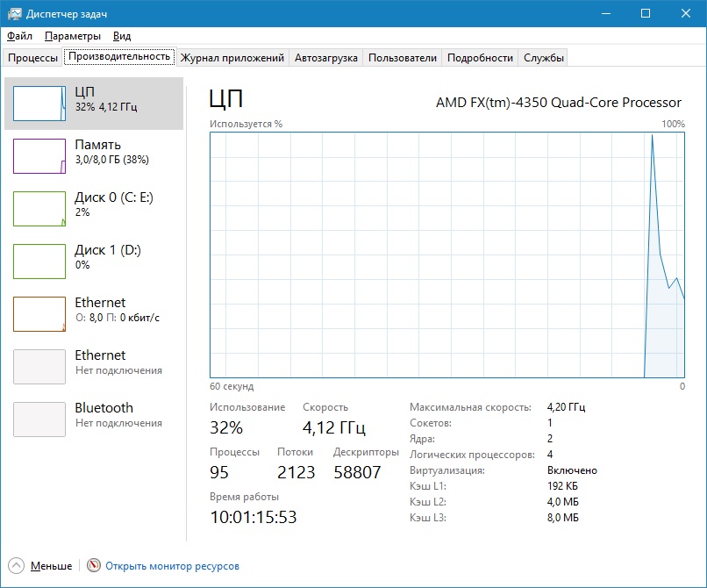Switch to the Автозагрузка tab
This screenshot has height=588, width=707.
click(325, 58)
